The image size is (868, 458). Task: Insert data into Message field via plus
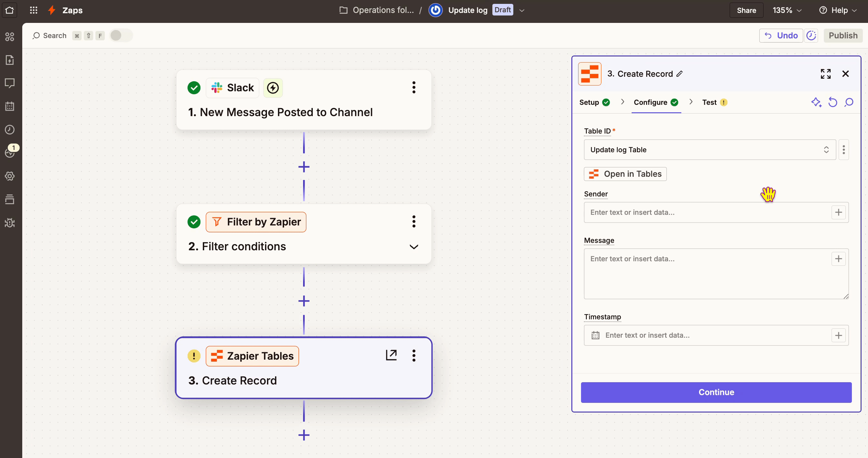[839, 259]
